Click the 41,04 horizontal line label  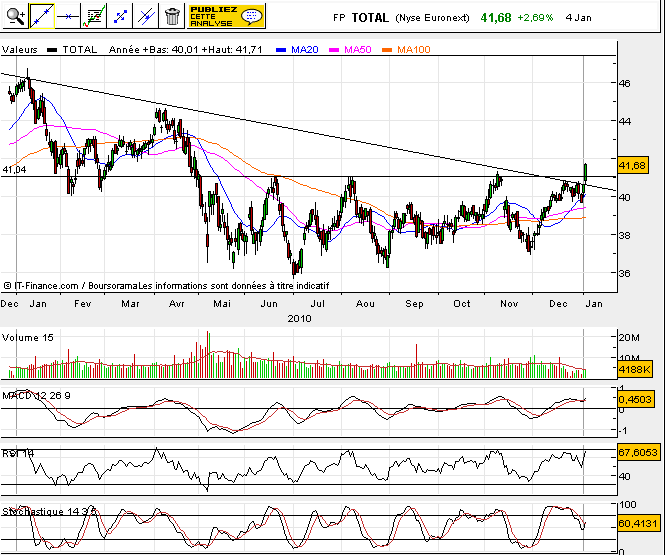tap(14, 170)
